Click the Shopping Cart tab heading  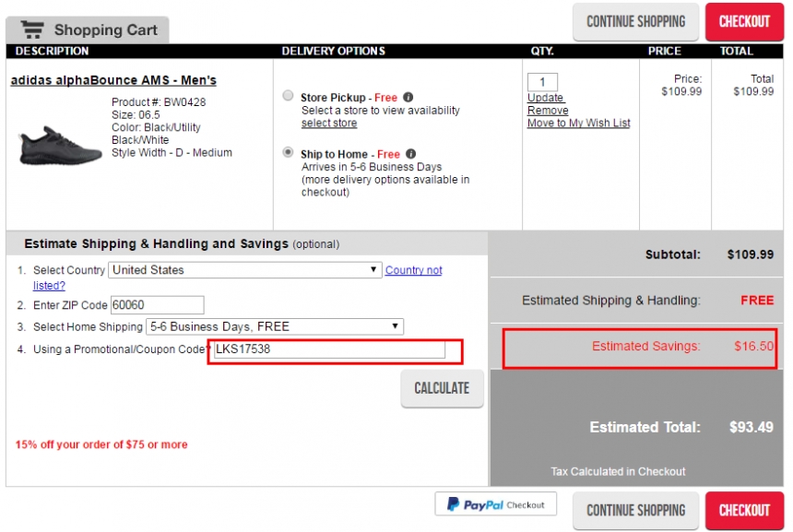[88, 30]
